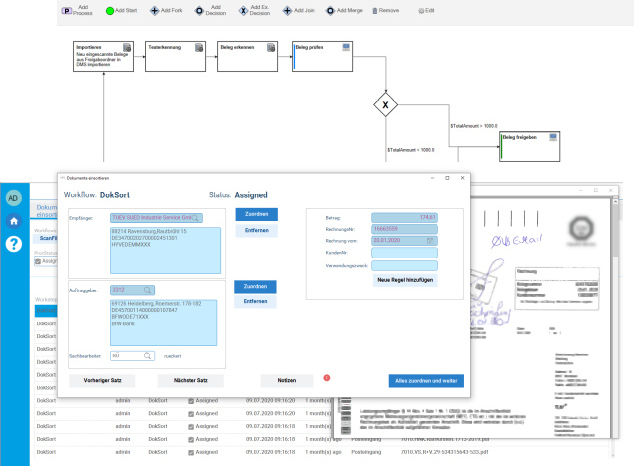Click the screen icon on Beleg prüfen box
The height and width of the screenshot is (466, 634).
346,47
